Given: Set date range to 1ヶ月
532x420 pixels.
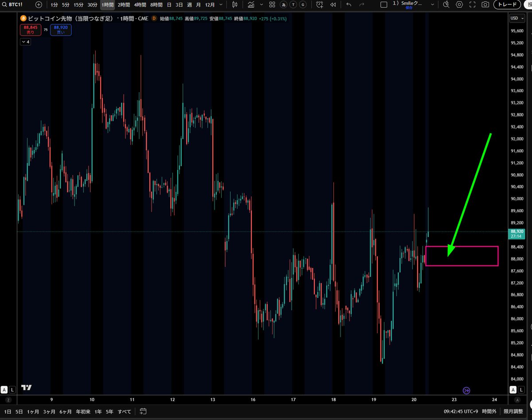Looking at the screenshot, I should coord(33,412).
